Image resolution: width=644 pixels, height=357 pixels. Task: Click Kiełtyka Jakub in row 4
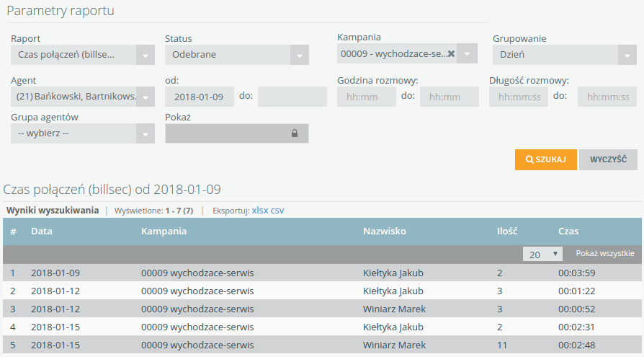pyautogui.click(x=393, y=327)
